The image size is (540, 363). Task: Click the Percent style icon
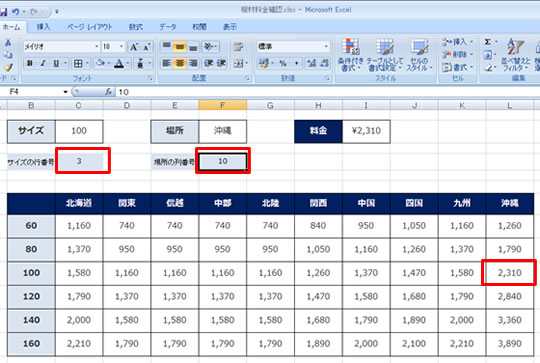coord(283,63)
